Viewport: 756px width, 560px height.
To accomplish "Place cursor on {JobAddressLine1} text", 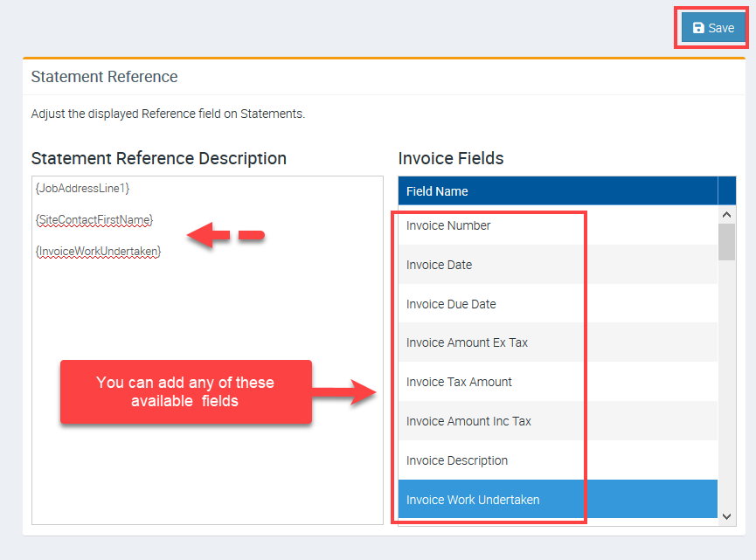I will pyautogui.click(x=82, y=188).
